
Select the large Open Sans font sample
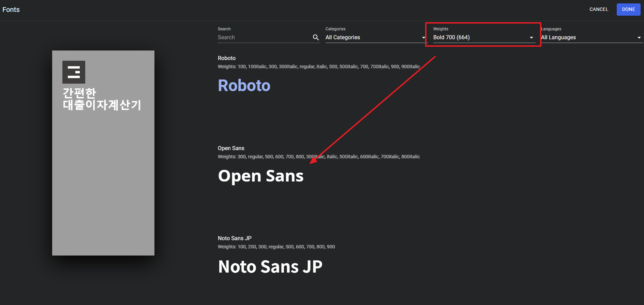[x=261, y=176]
